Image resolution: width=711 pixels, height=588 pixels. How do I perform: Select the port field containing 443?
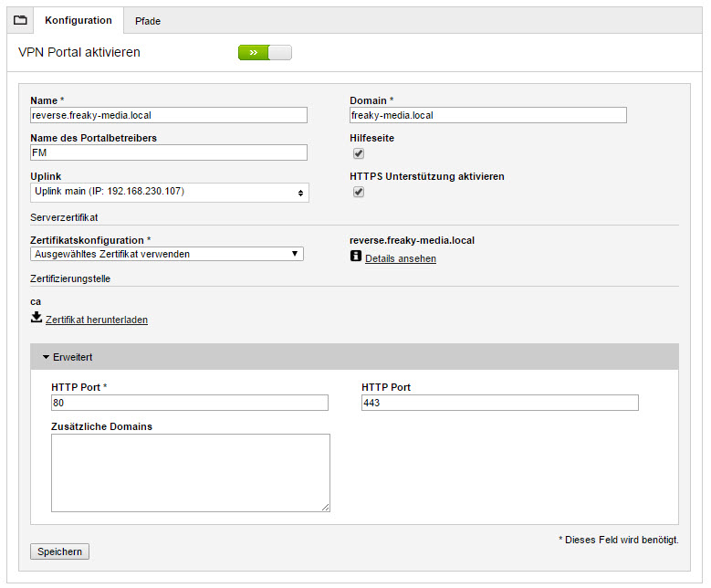499,403
